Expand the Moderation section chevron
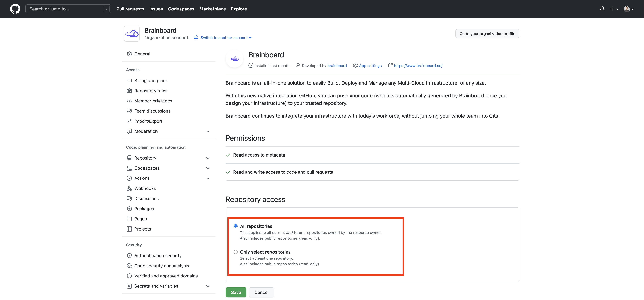The width and height of the screenshot is (644, 300). click(208, 131)
